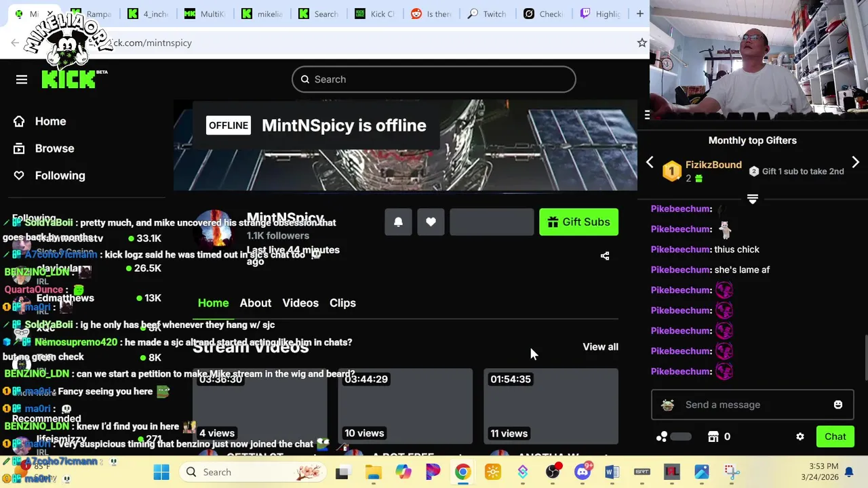The image size is (868, 488).
Task: Switch to the About channel tab
Action: click(x=255, y=303)
